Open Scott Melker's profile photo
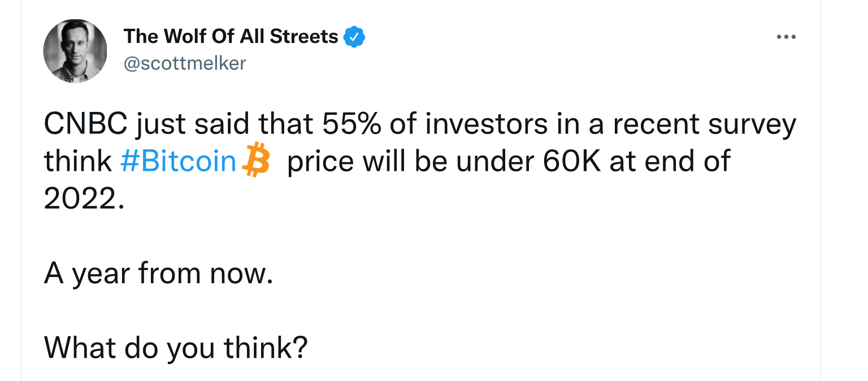 coord(75,51)
